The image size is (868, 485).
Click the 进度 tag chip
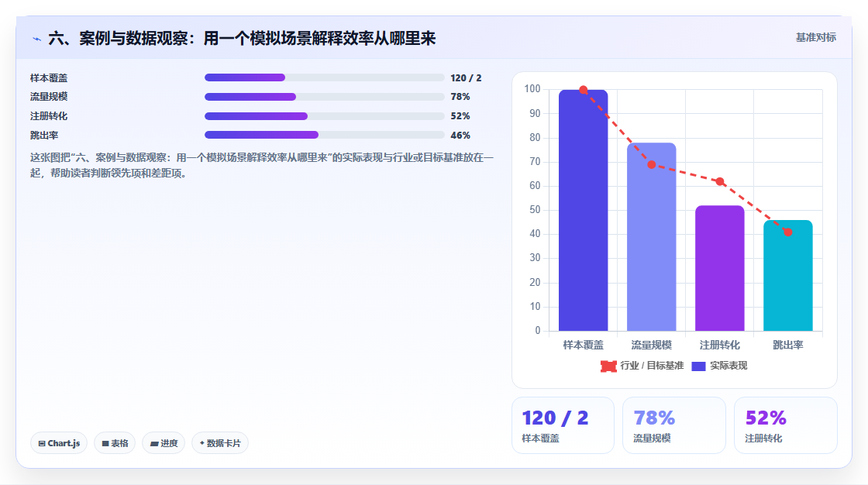[164, 443]
